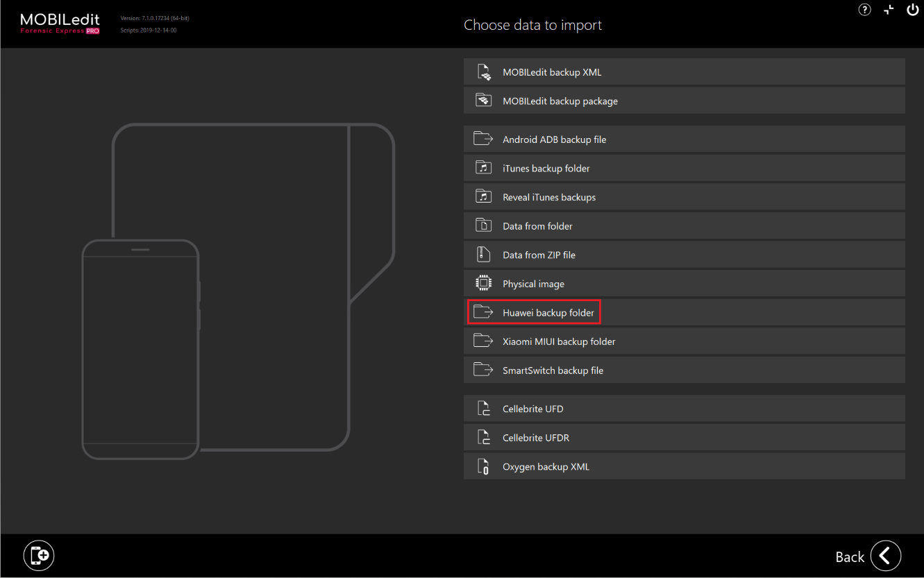The image size is (924, 578).
Task: Click the shrink window arrows icon
Action: (x=889, y=10)
